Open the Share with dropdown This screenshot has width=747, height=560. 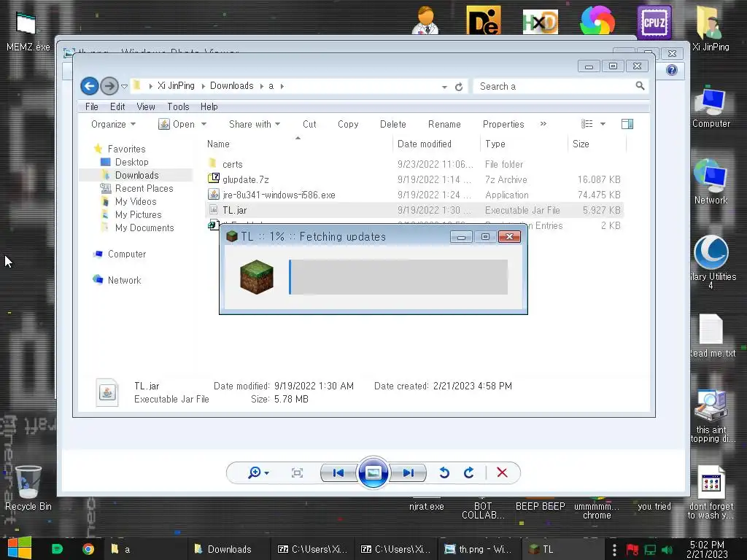(x=255, y=124)
